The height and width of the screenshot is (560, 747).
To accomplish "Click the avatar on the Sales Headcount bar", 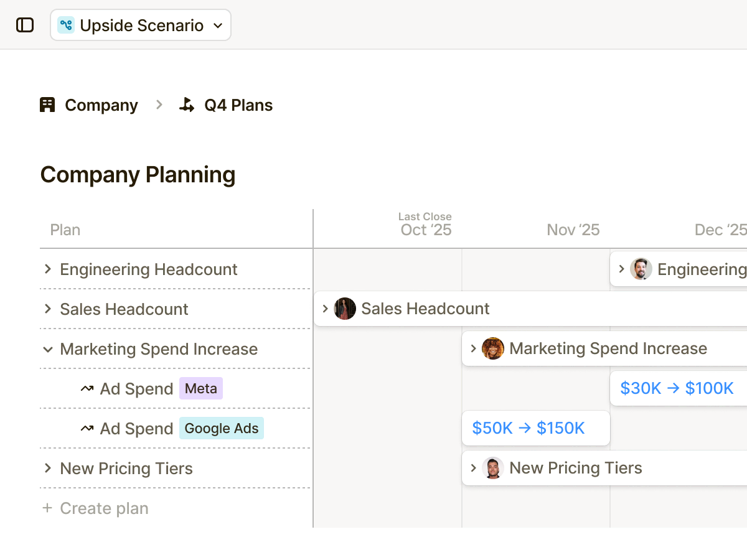I will click(345, 308).
